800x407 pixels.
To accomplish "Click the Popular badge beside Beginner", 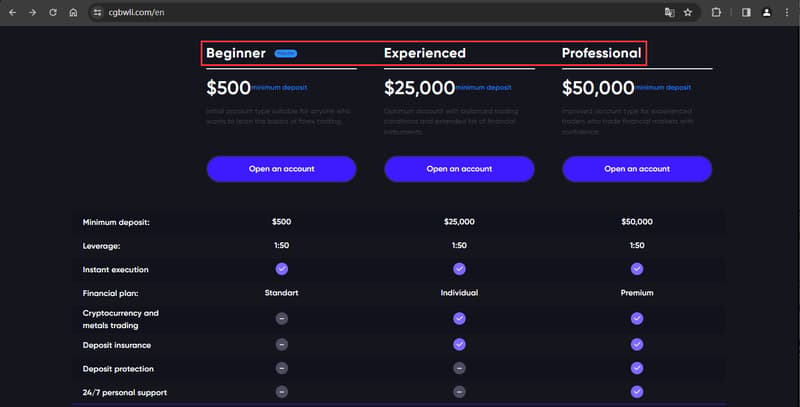I will (x=286, y=53).
